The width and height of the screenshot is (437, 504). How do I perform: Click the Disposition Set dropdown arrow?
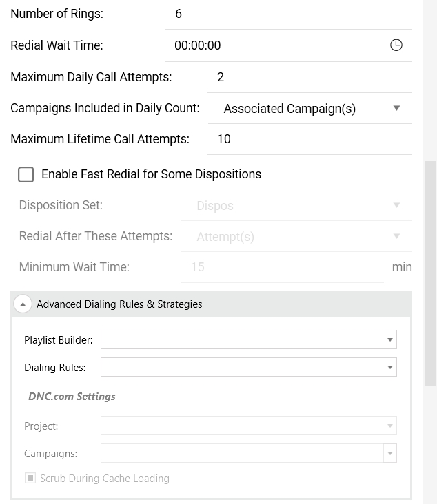tap(396, 205)
